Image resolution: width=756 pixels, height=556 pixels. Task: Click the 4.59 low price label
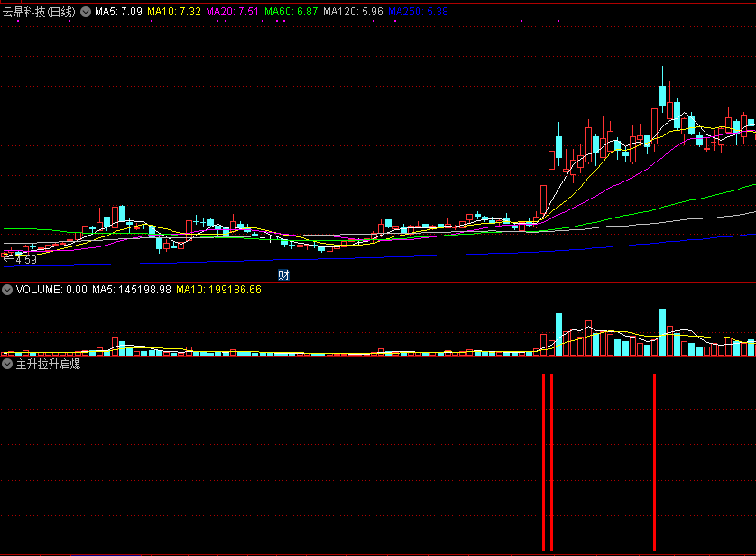26,260
